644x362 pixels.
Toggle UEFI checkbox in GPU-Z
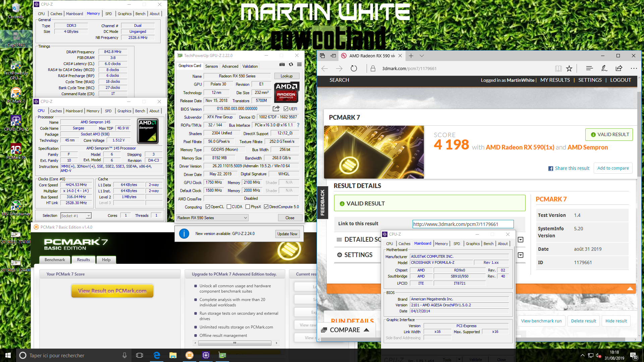[x=286, y=109]
